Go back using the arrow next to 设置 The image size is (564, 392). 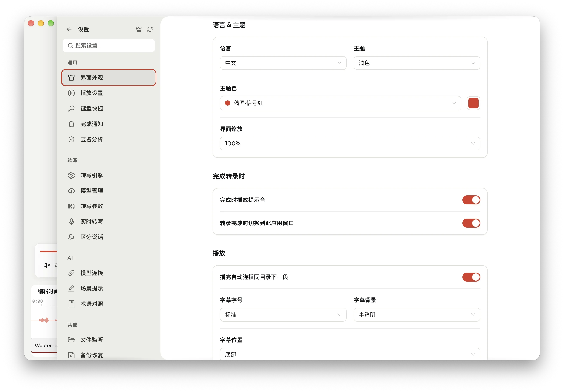pos(69,29)
